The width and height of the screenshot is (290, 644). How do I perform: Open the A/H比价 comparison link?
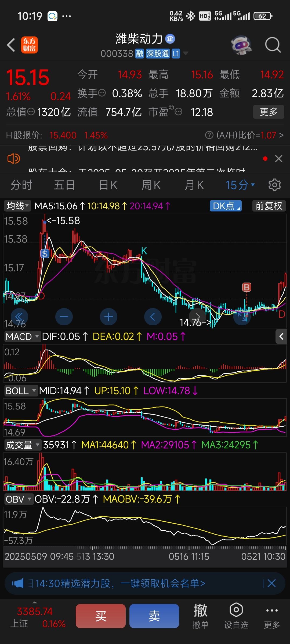click(x=250, y=135)
